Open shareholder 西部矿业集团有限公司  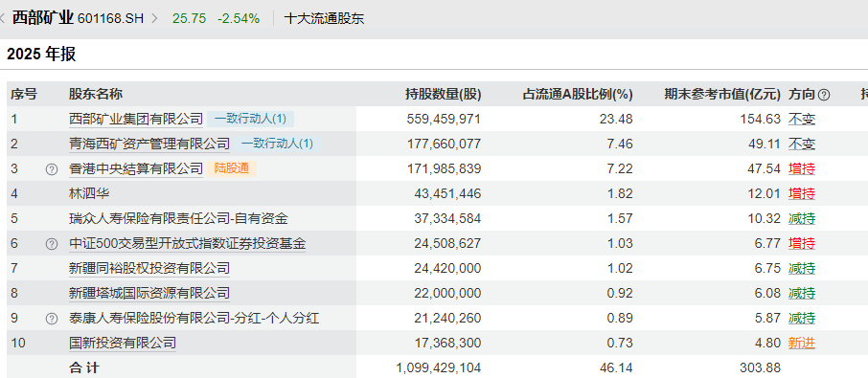[x=136, y=119]
